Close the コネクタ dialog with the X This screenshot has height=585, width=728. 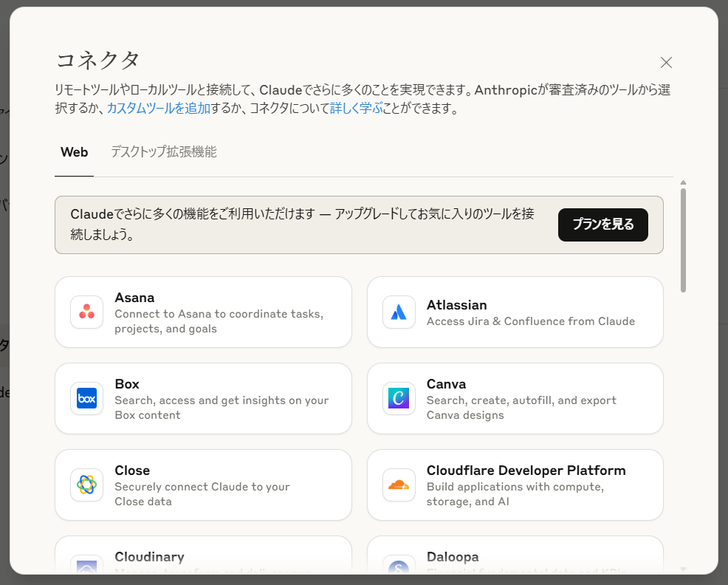(666, 63)
